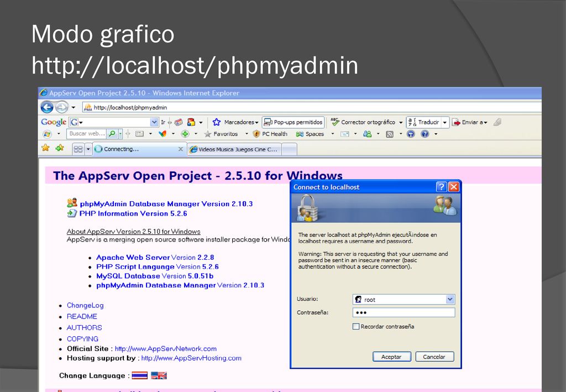This screenshot has width=566, height=392.
Task: Check Recordar contraseña checkbox
Action: tap(356, 326)
